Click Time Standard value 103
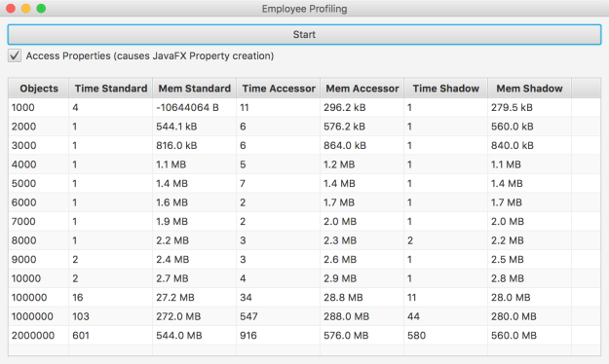Screen dimensions: 609x364 [111, 316]
